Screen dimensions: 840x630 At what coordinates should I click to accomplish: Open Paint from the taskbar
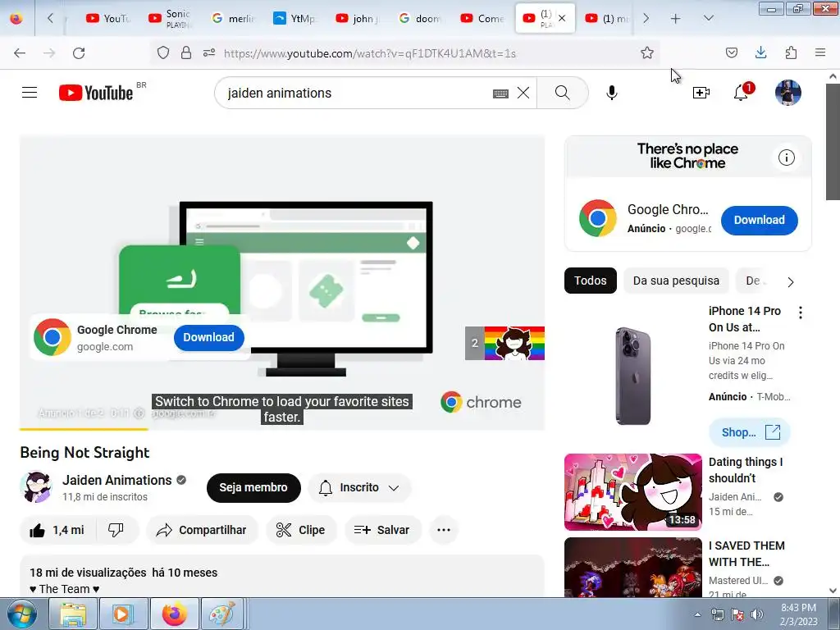221,614
